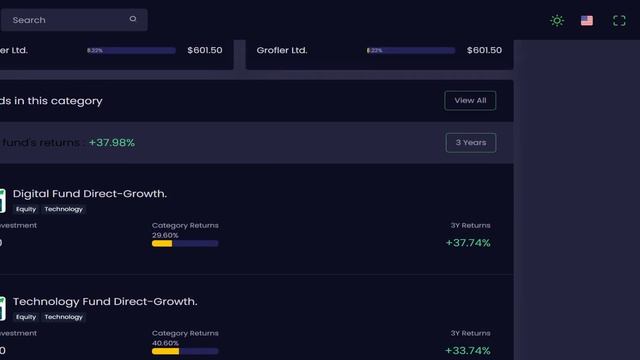Open the 3 Years period dropdown
The height and width of the screenshot is (360, 640).
471,142
